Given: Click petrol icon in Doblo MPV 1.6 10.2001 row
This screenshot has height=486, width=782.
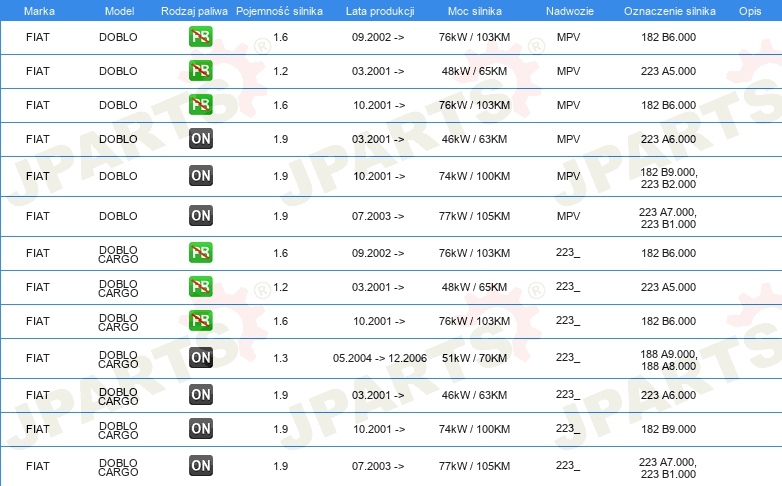Looking at the screenshot, I should [200, 105].
